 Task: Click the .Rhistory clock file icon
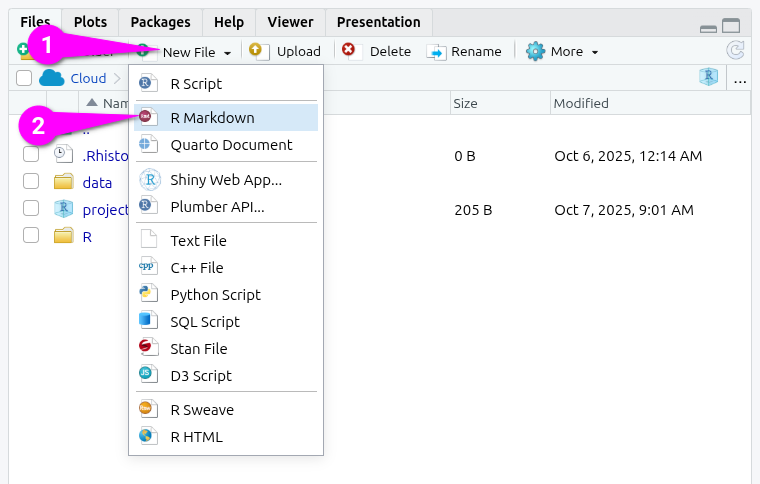(63, 154)
